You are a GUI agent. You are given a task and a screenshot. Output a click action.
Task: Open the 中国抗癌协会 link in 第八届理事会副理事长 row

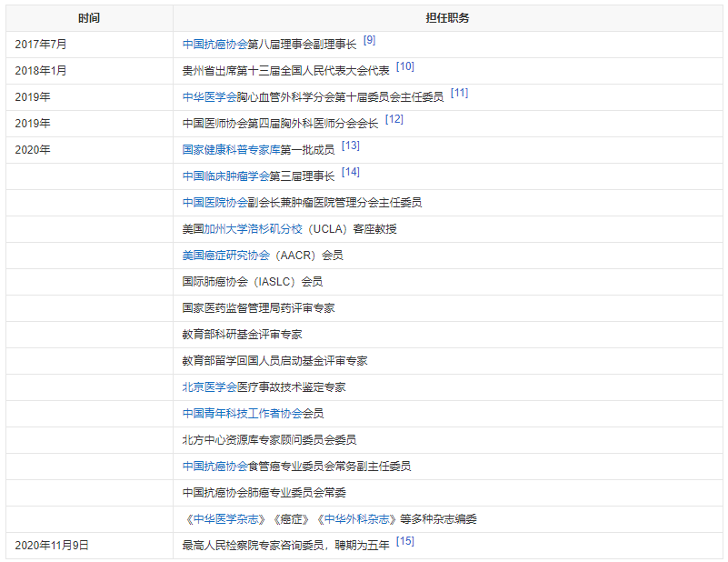(x=215, y=45)
